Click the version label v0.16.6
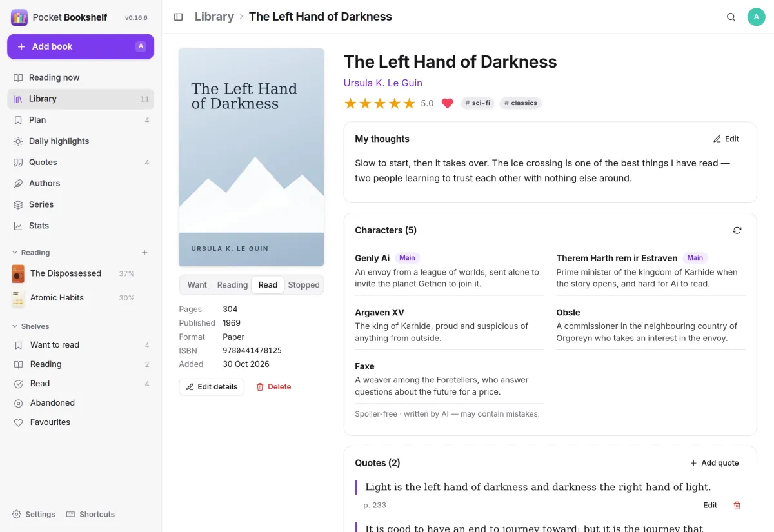 coord(136,18)
